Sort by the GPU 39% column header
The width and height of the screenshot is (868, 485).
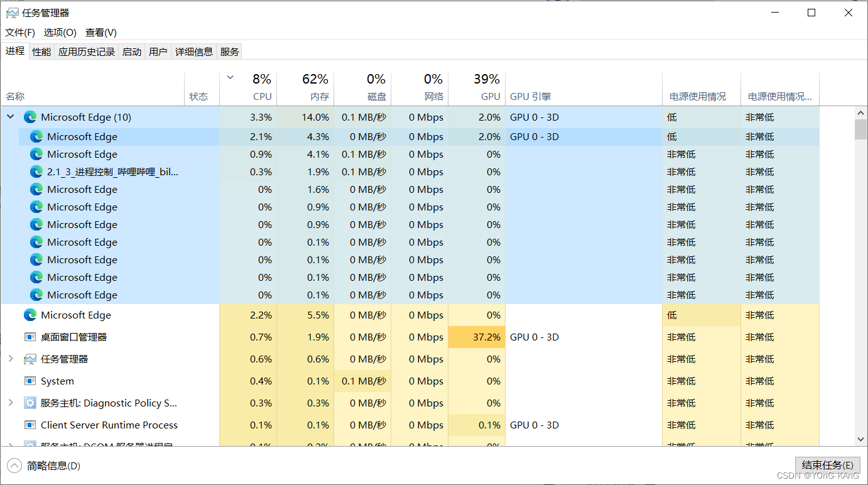pyautogui.click(x=477, y=89)
